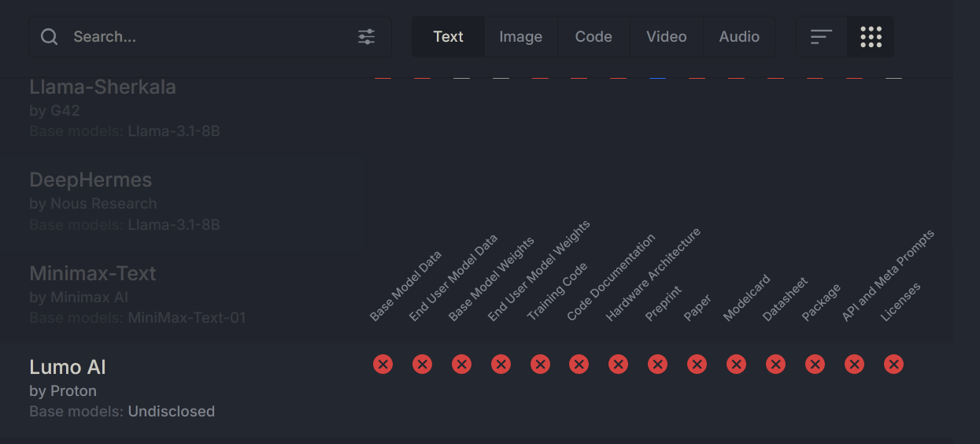980x444 pixels.
Task: Open the DeepHermes model entry
Action: pos(91,179)
